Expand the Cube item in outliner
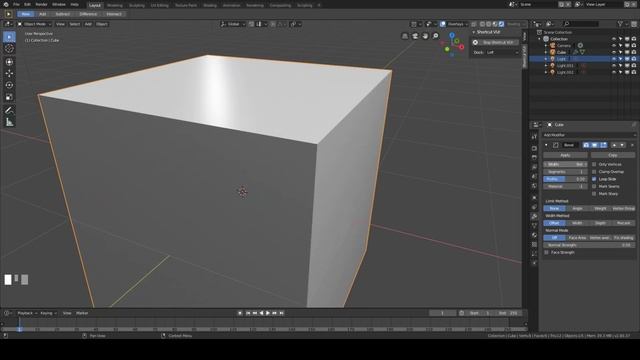 point(546,52)
